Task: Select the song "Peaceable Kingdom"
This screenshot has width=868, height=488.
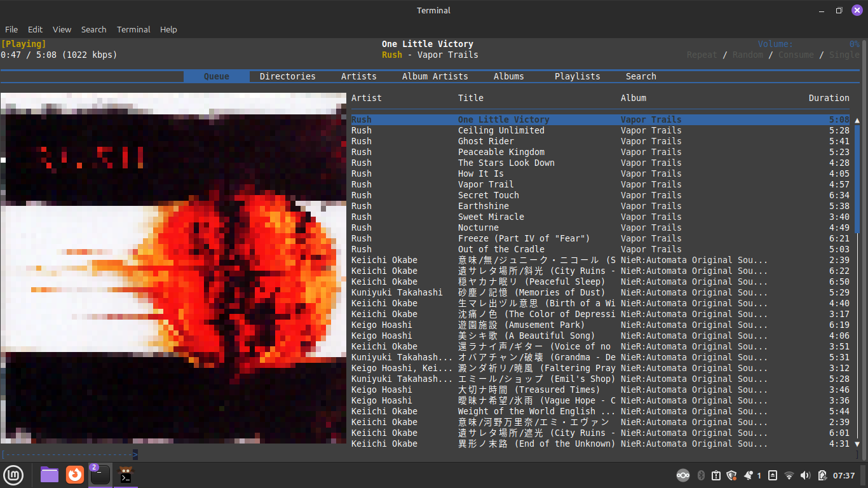Action: pyautogui.click(x=600, y=152)
